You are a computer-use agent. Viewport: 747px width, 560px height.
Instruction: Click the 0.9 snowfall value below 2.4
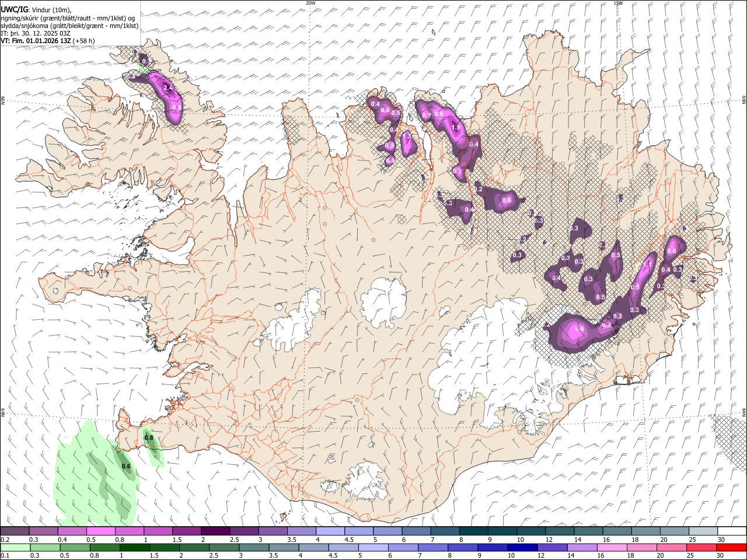pos(177,108)
